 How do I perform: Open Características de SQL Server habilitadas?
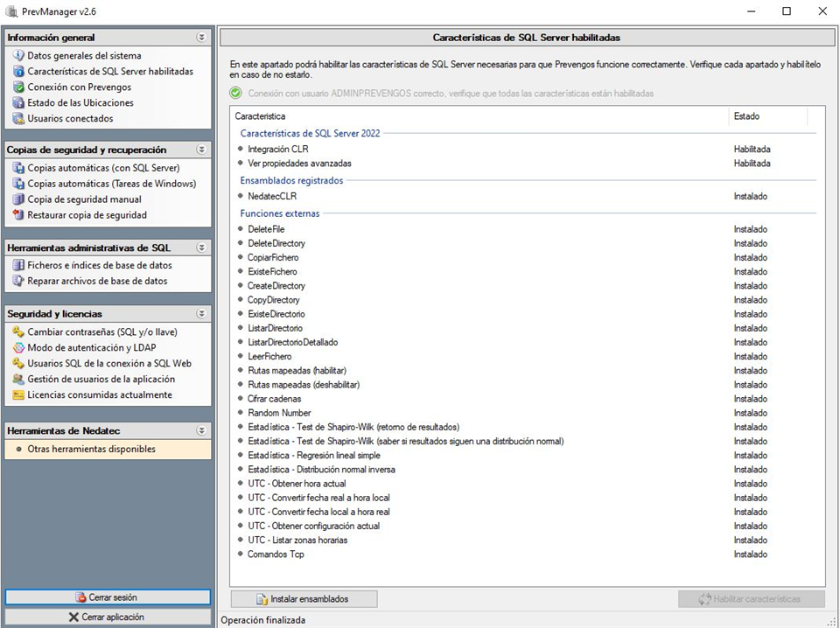pyautogui.click(x=110, y=72)
